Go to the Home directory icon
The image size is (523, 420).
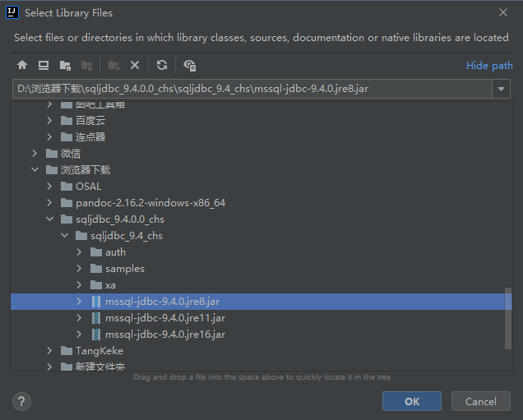22,65
